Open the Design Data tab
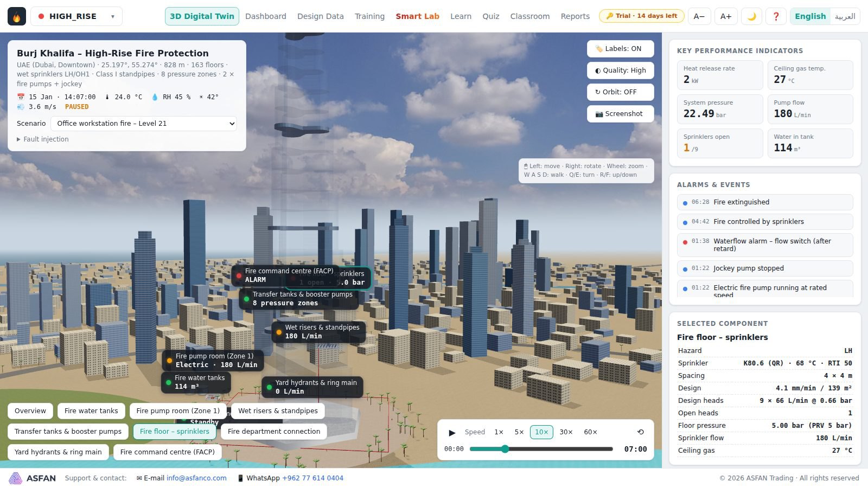 tap(321, 16)
